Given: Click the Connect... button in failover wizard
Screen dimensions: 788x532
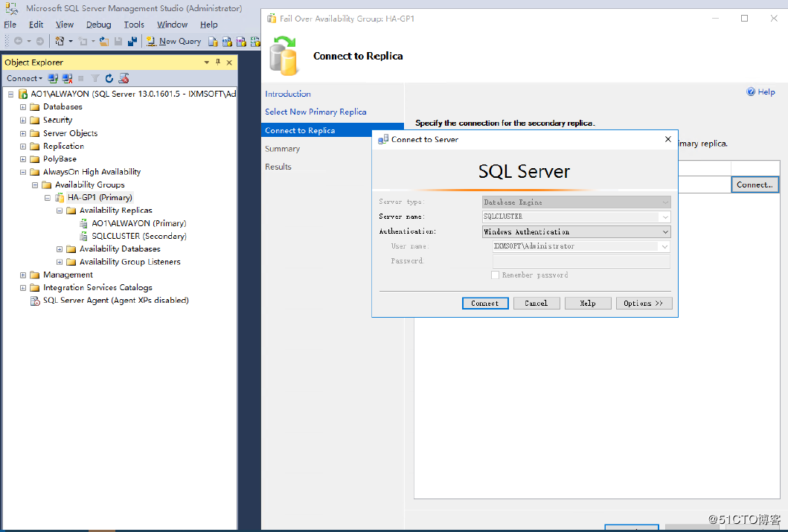Looking at the screenshot, I should (x=755, y=185).
